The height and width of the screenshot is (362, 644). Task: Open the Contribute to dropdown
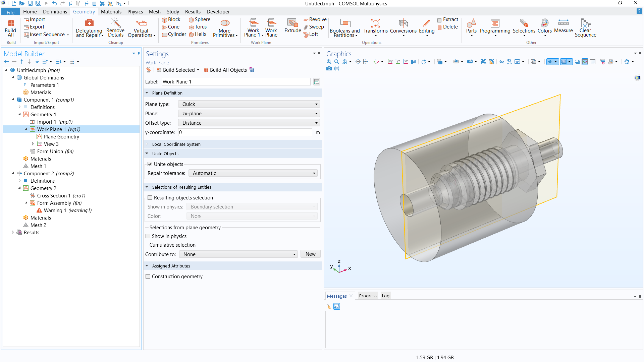tap(238, 254)
